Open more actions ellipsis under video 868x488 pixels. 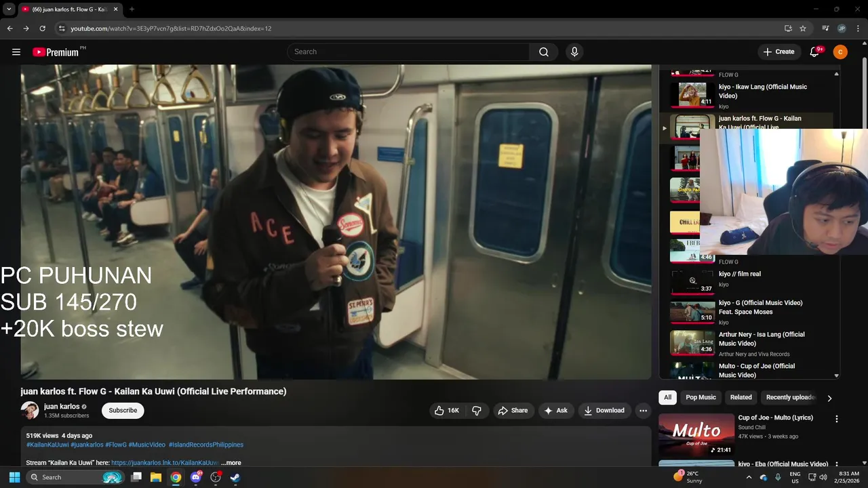pyautogui.click(x=643, y=410)
